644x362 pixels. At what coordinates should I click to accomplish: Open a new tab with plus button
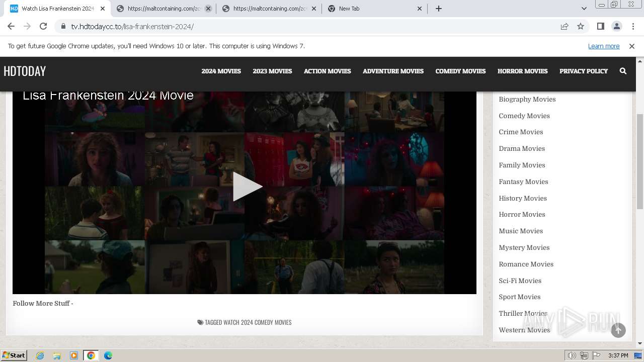point(438,9)
